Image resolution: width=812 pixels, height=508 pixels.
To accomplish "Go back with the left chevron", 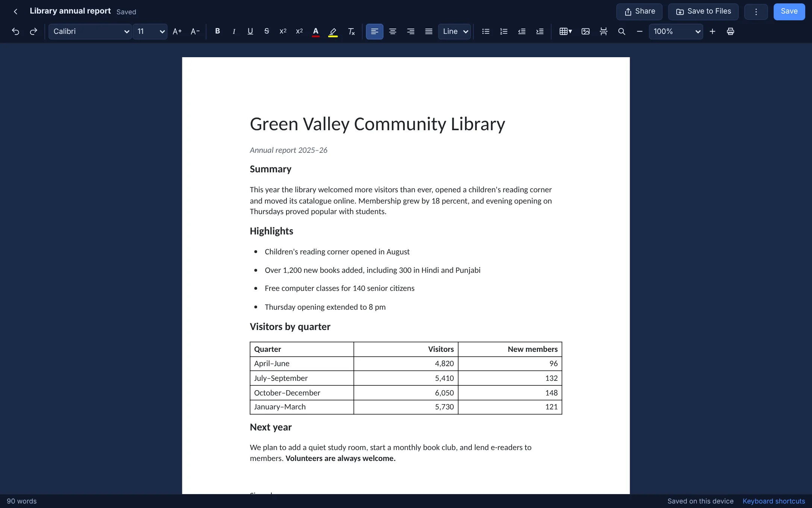I will (x=15, y=12).
